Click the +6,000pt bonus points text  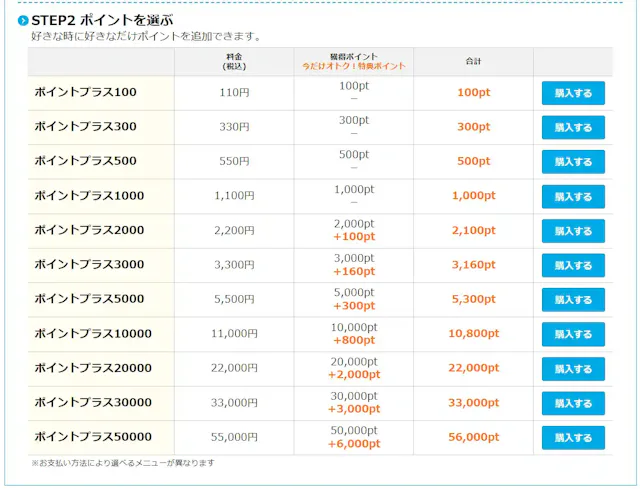(354, 444)
